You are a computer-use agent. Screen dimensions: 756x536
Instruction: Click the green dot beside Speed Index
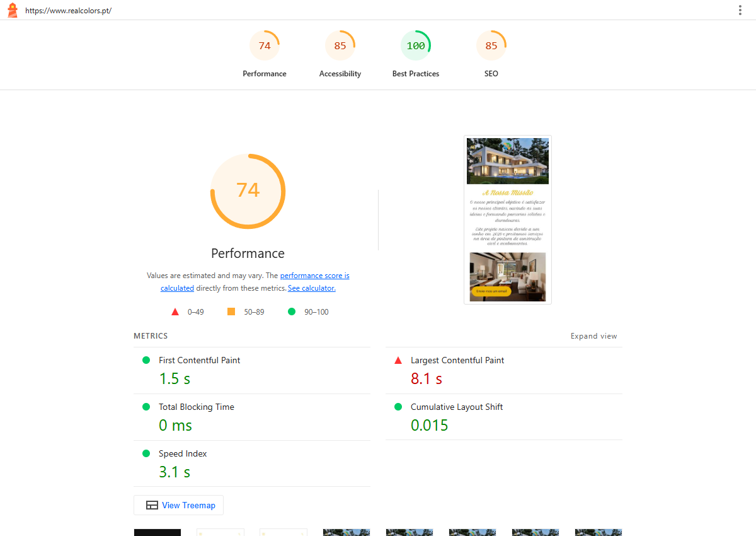pos(146,453)
